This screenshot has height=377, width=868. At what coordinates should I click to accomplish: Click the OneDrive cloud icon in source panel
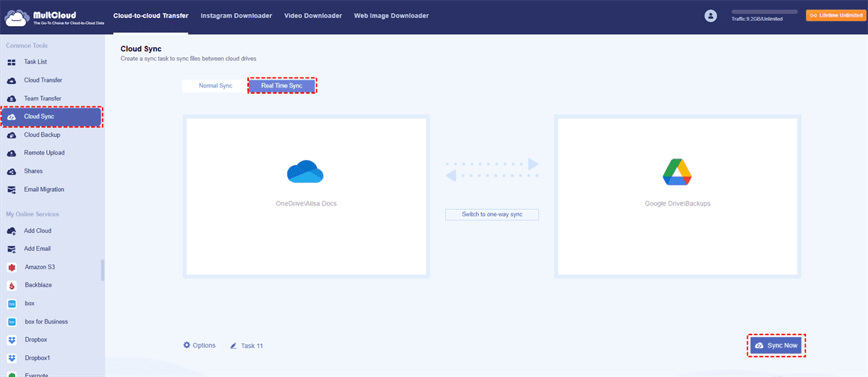click(305, 171)
